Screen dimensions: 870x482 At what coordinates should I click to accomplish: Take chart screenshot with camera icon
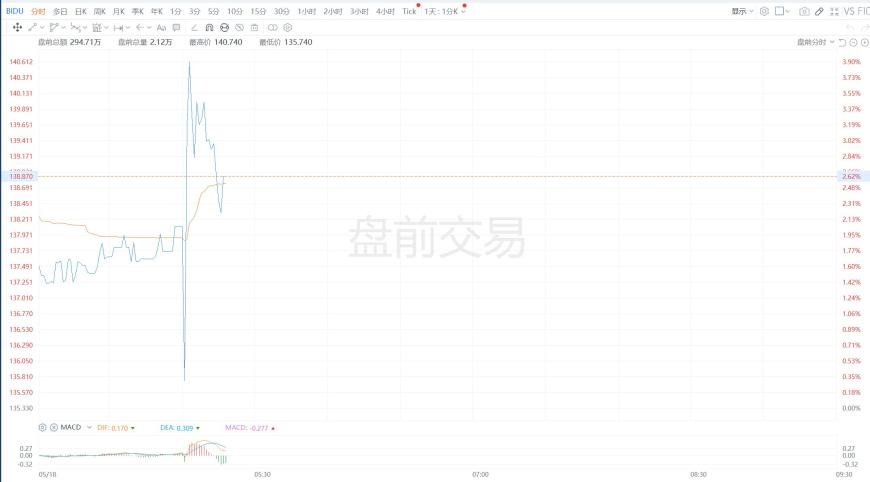(804, 11)
